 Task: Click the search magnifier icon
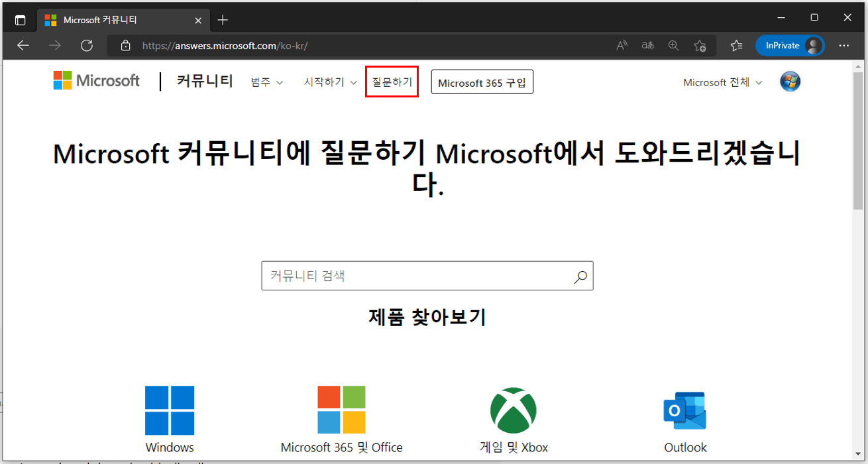[x=580, y=276]
